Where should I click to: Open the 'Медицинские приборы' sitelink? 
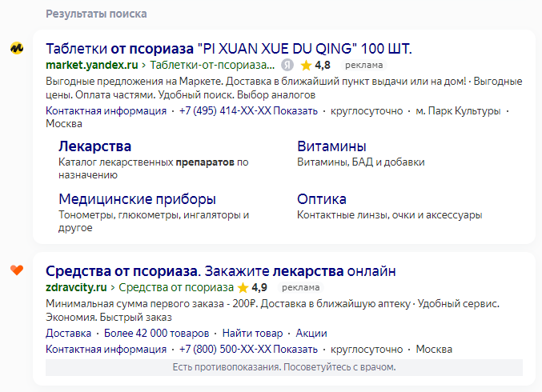(137, 199)
